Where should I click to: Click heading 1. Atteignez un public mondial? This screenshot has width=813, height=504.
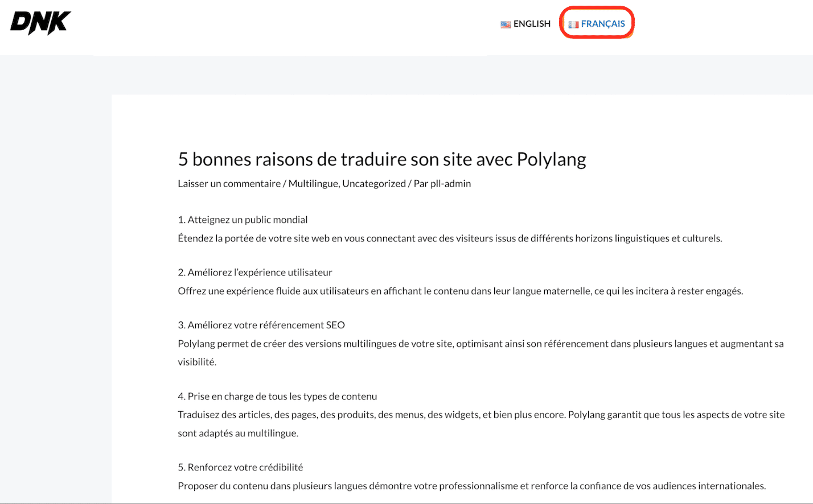click(243, 220)
